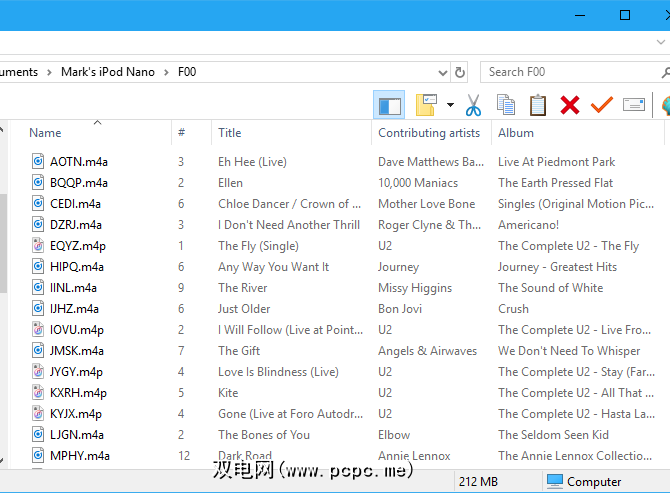Image resolution: width=670 pixels, height=493 pixels.
Task: Click album 'Journey - Greatest Hits'
Action: [557, 267]
